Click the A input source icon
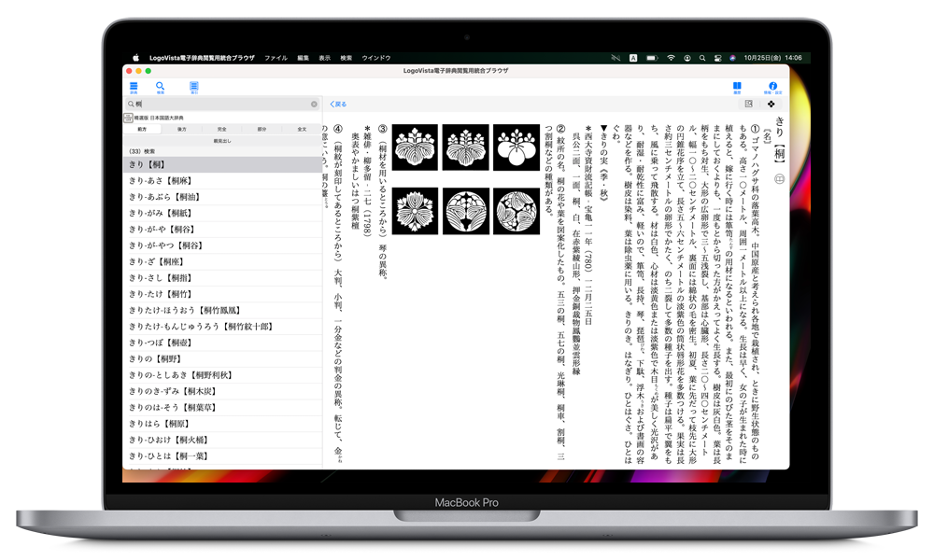Screen dimensions: 934x560 point(633,58)
